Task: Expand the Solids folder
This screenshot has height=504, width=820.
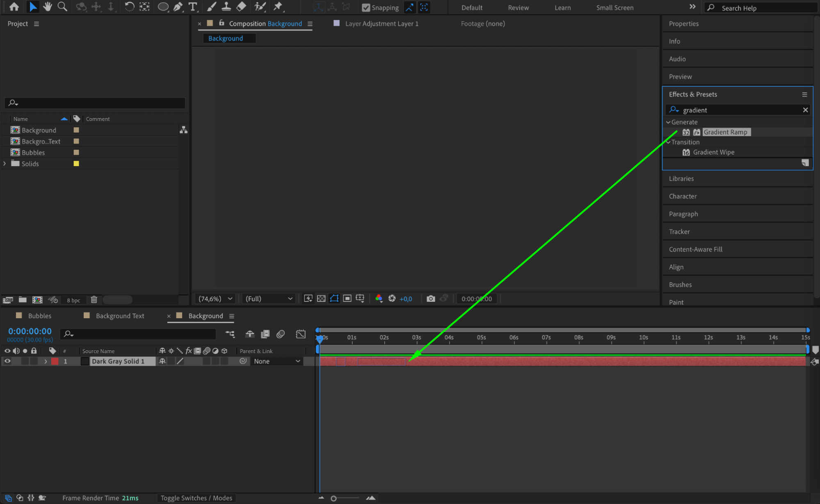Action: click(x=5, y=164)
